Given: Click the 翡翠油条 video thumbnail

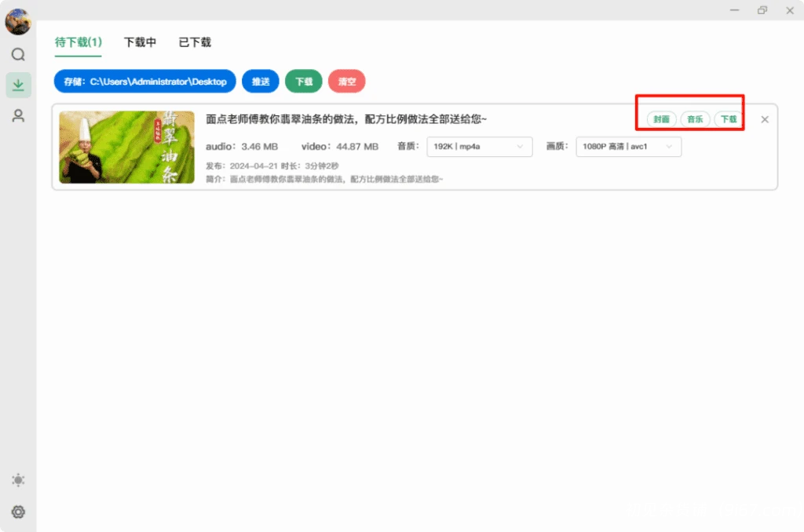Looking at the screenshot, I should coord(126,146).
